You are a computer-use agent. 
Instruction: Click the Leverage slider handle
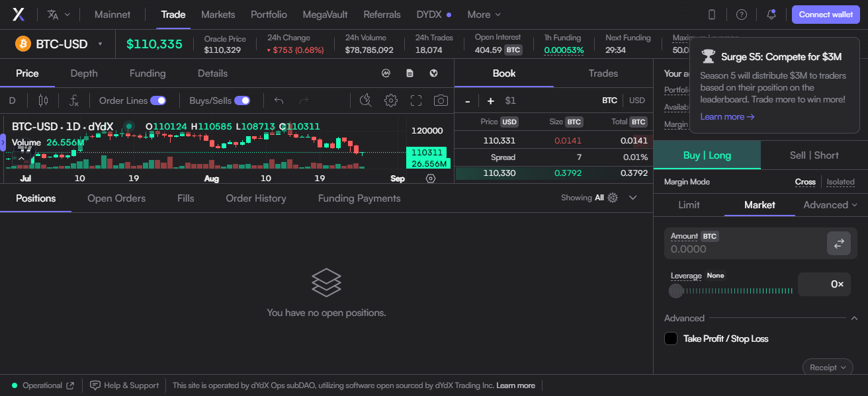[x=675, y=290]
